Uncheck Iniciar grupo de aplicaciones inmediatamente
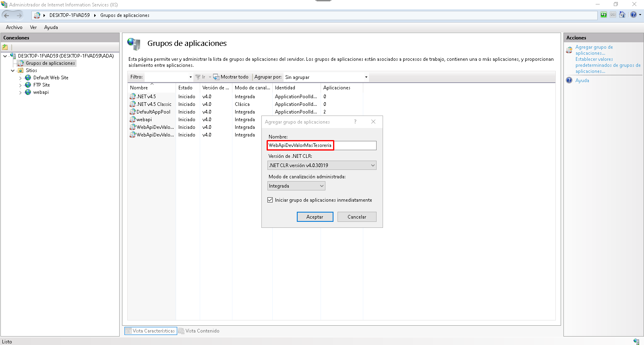Image resolution: width=644 pixels, height=345 pixels. (x=270, y=200)
